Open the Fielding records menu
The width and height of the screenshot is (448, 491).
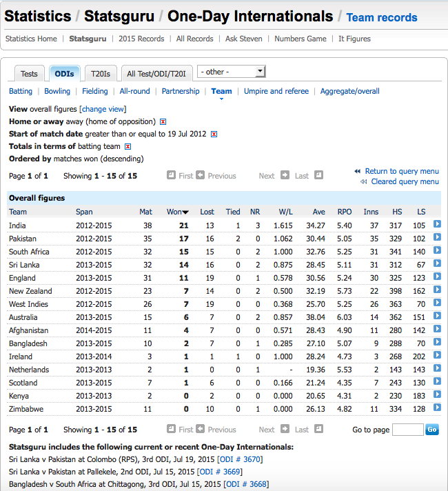click(95, 91)
